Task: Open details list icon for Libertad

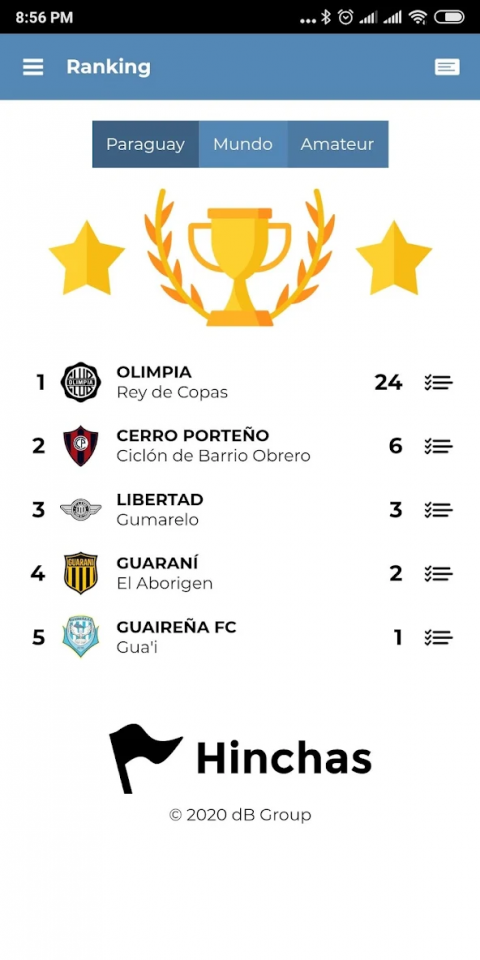Action: click(x=438, y=510)
